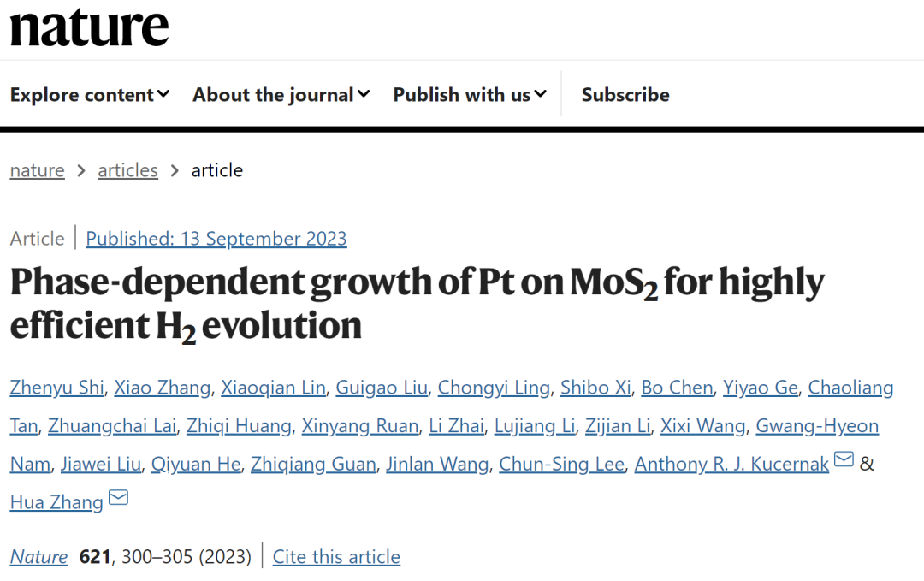View author Chongyi Ling details
Viewport: 924px width, 581px height.
(x=494, y=388)
